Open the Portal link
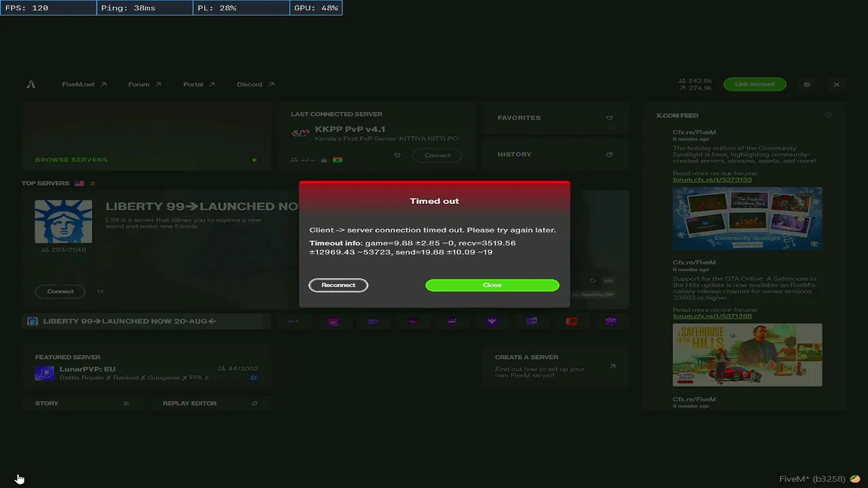 [199, 85]
